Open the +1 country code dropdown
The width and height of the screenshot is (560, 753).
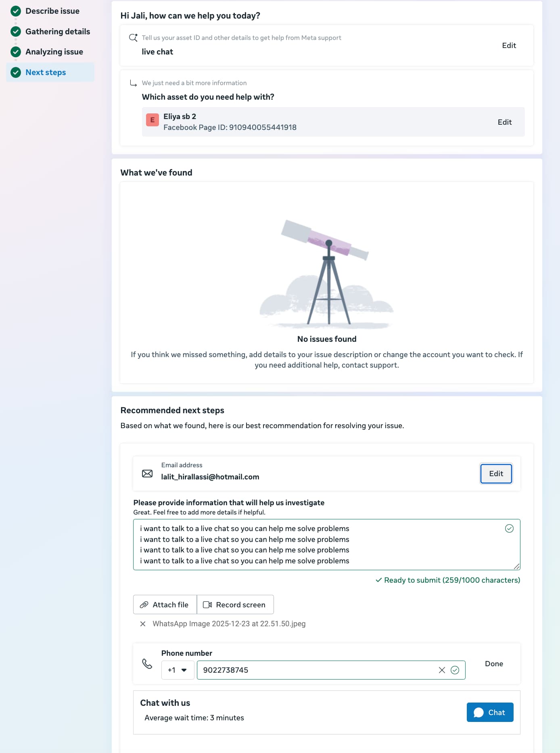click(178, 670)
